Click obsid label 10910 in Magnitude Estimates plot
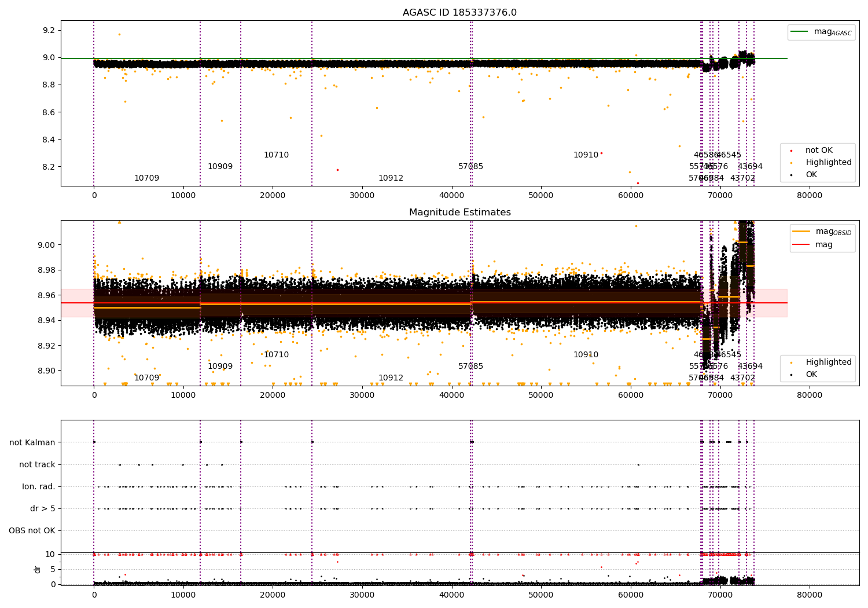 (586, 355)
